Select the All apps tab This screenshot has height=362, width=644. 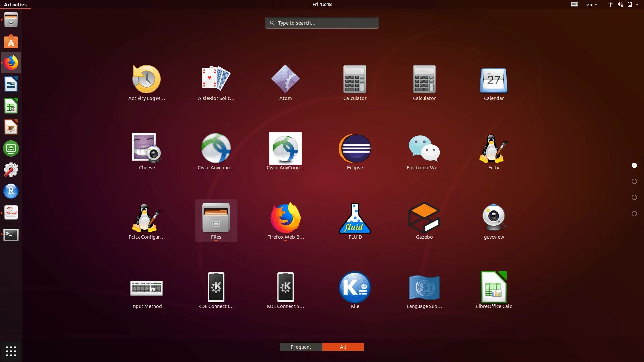tap(343, 347)
